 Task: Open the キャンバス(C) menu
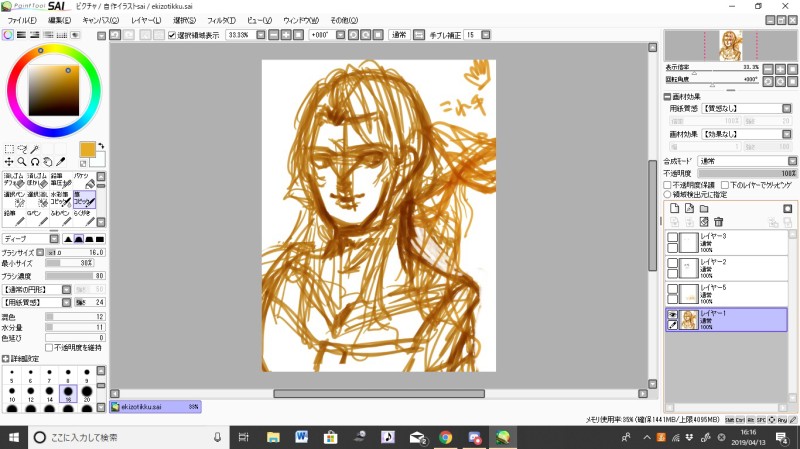101,20
